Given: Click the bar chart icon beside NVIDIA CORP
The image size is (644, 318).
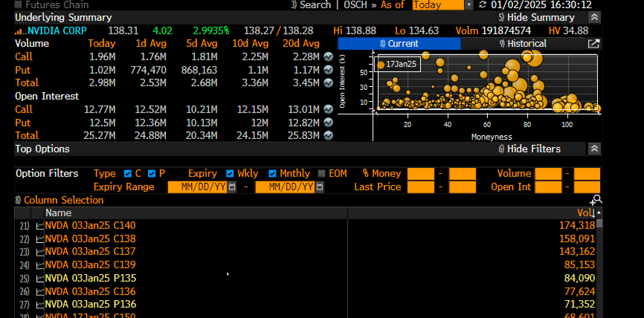Looking at the screenshot, I should (20, 31).
